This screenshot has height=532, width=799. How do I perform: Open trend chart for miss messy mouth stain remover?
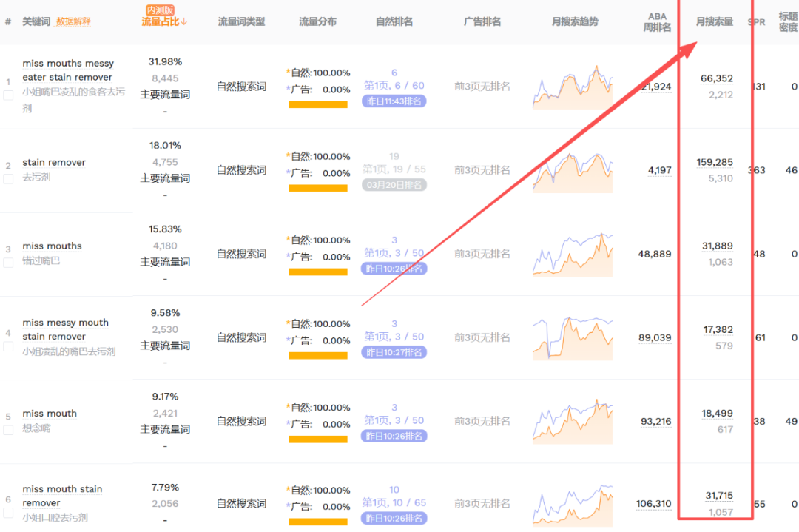click(x=573, y=338)
